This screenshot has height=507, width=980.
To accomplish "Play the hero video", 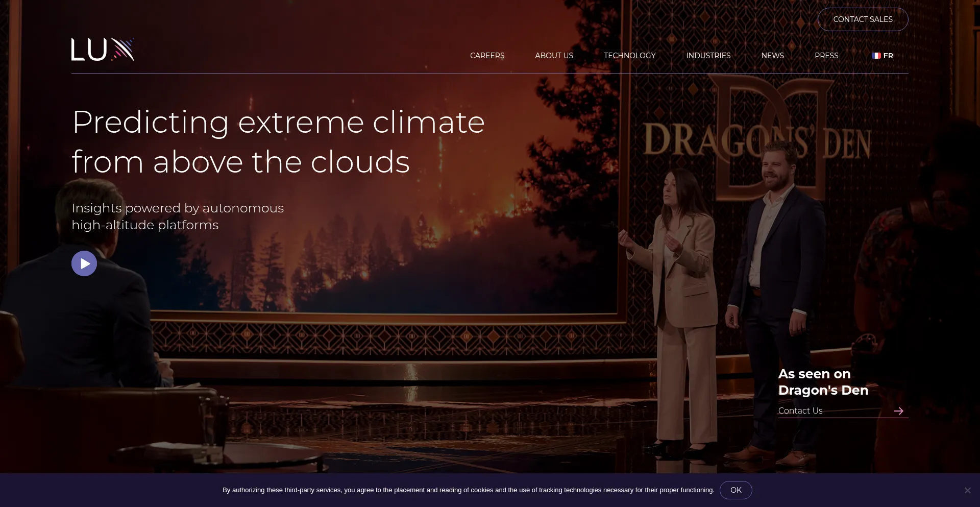I will pos(84,263).
